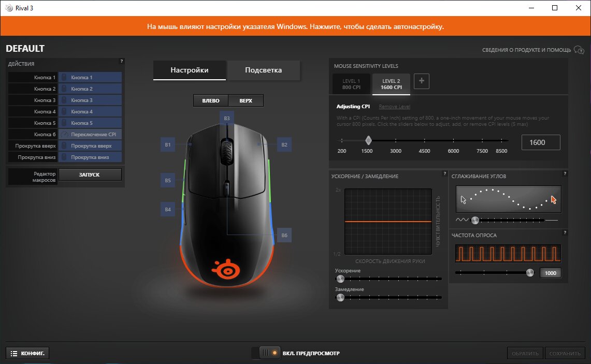Image resolution: width=591 pixels, height=364 pixels.
Task: Click the Замедление slider handle
Action: click(340, 298)
